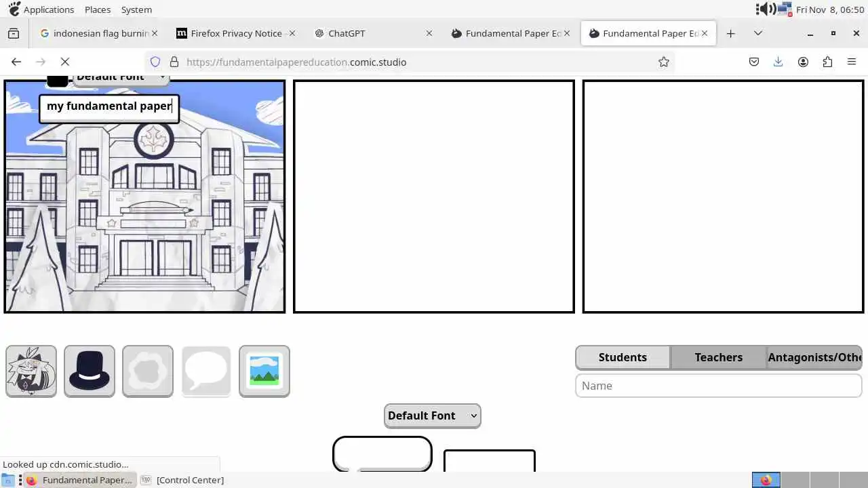Close the Firefox Privacy Notice tab

point(292,33)
